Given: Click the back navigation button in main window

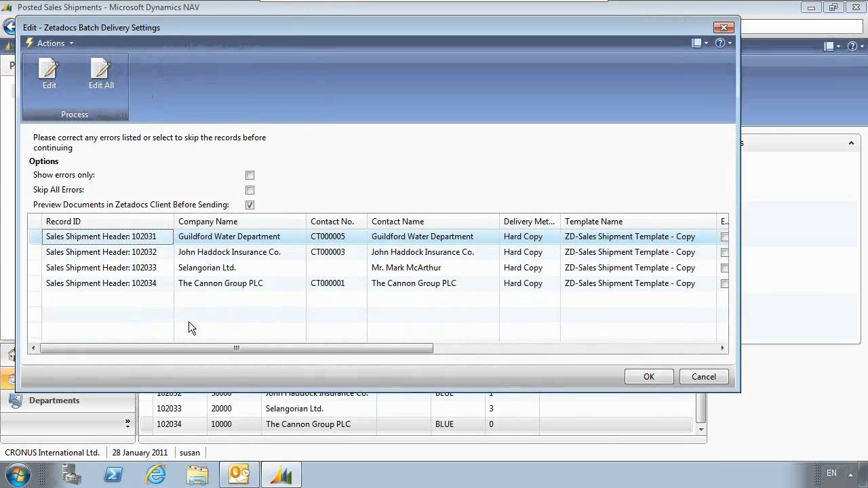Looking at the screenshot, I should [x=9, y=27].
